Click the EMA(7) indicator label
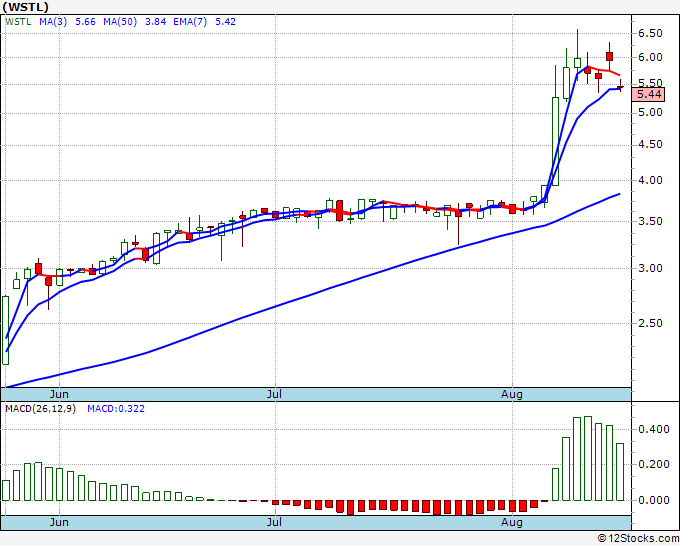This screenshot has width=680, height=546. pyautogui.click(x=190, y=22)
